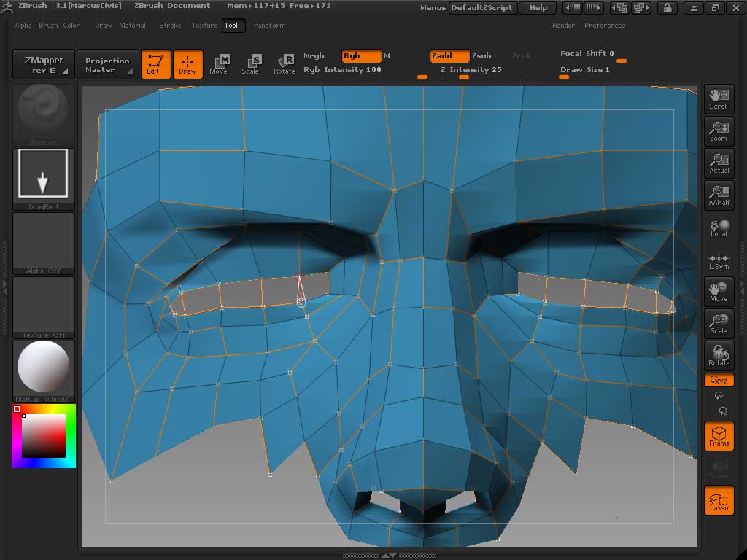This screenshot has height=560, width=747.
Task: Toggle the Zadd sculpt mode
Action: click(x=449, y=55)
